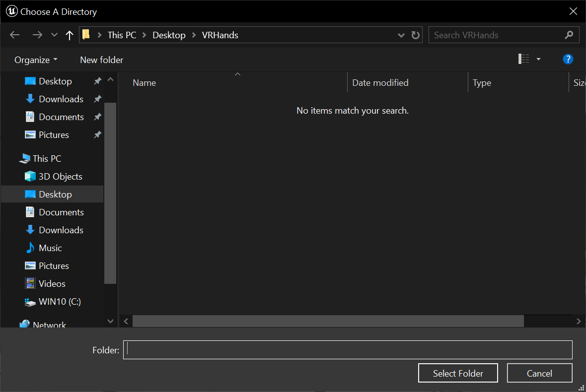Screen dimensions: 586x392
Task: Create a New folder
Action: click(101, 60)
